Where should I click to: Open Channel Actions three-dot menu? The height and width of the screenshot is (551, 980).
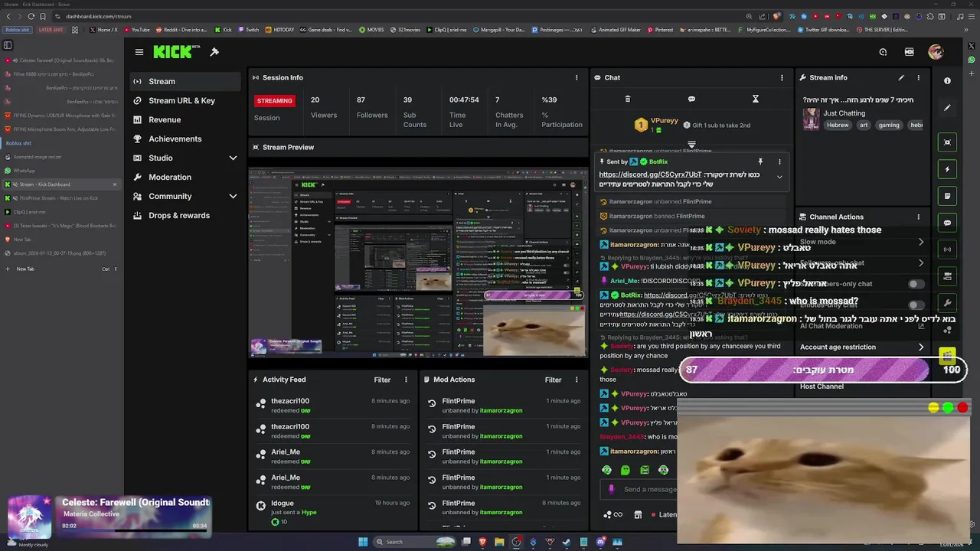point(919,217)
